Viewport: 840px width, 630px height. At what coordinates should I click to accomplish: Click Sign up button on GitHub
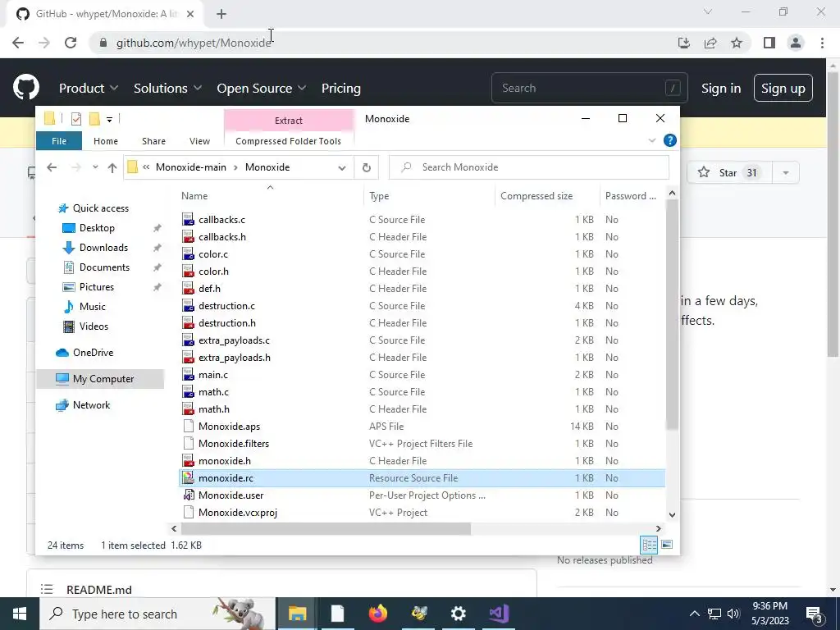[783, 88]
